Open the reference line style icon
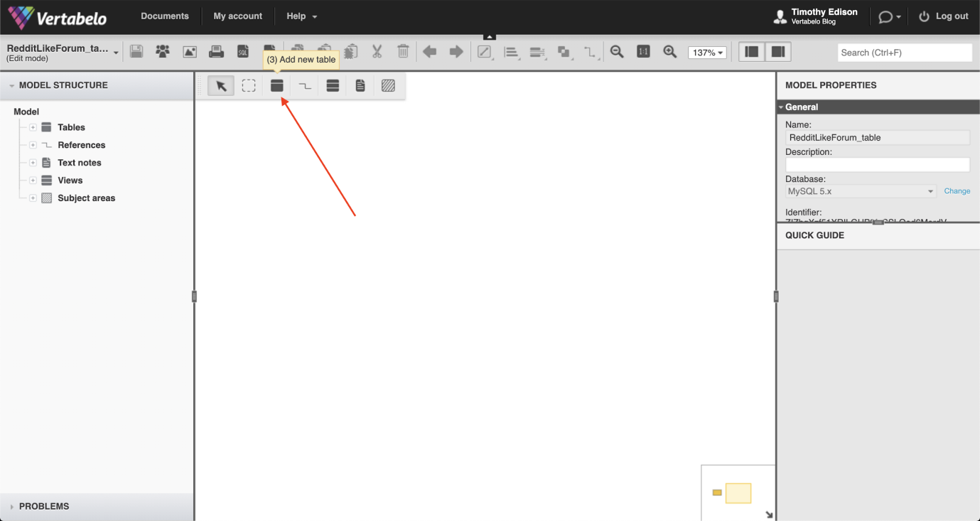 pyautogui.click(x=590, y=52)
